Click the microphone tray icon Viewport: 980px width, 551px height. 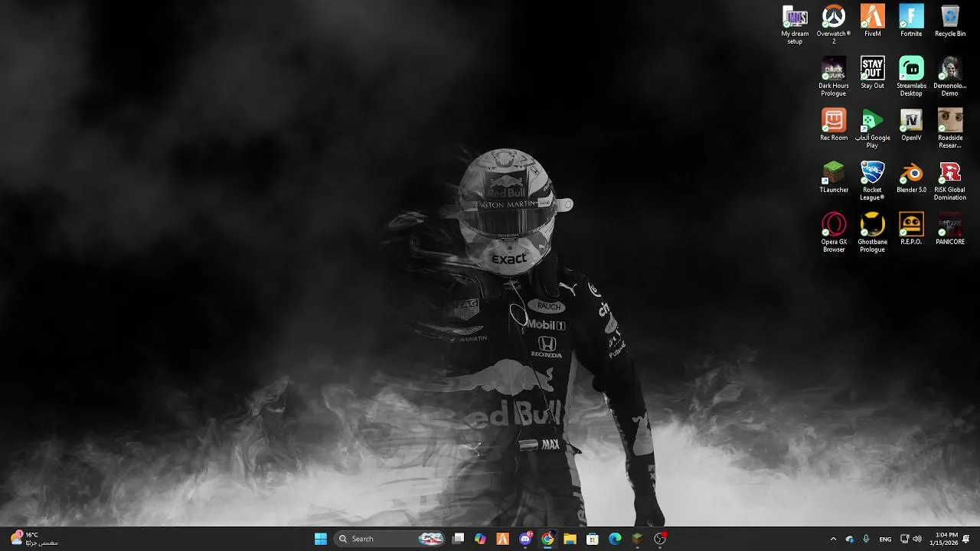coord(867,539)
